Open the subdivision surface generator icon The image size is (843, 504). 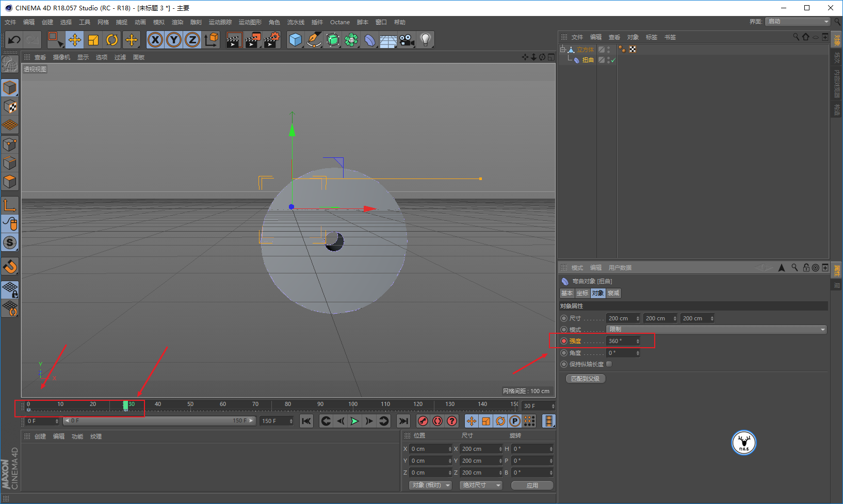tap(333, 40)
